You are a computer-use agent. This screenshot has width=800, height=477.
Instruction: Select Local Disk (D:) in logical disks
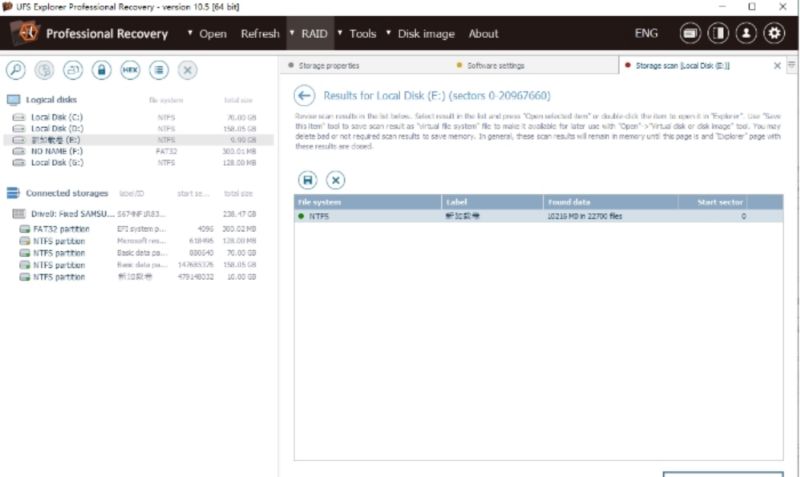tap(138, 129)
